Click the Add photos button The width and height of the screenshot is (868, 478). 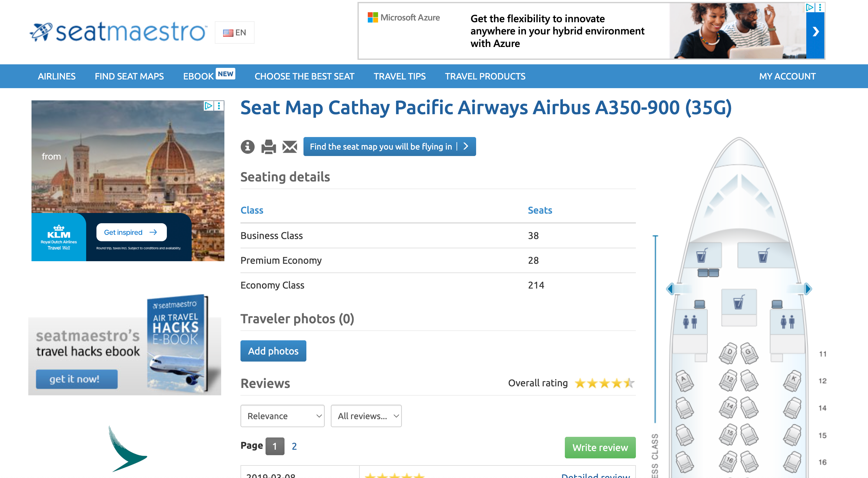pyautogui.click(x=273, y=351)
